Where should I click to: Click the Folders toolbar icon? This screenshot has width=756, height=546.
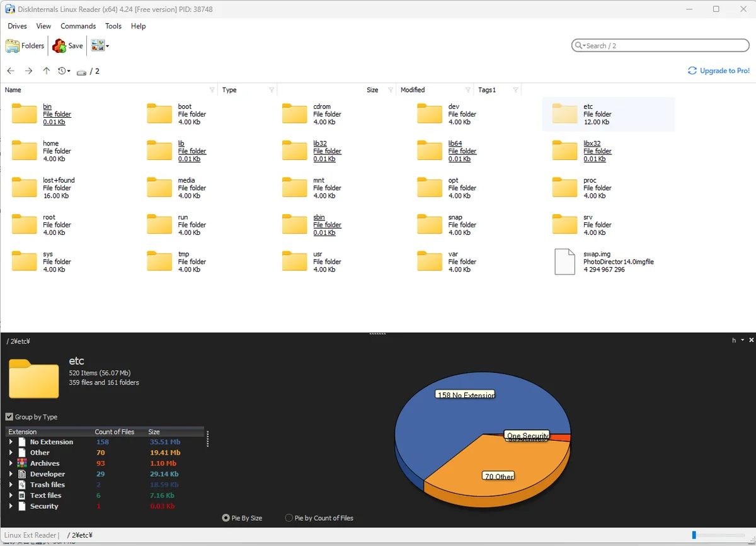[x=13, y=46]
